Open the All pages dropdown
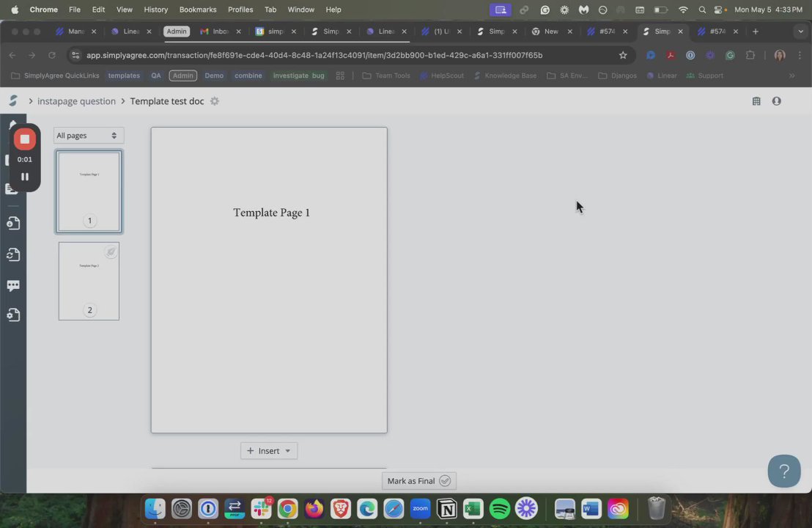This screenshot has width=812, height=528. 89,135
